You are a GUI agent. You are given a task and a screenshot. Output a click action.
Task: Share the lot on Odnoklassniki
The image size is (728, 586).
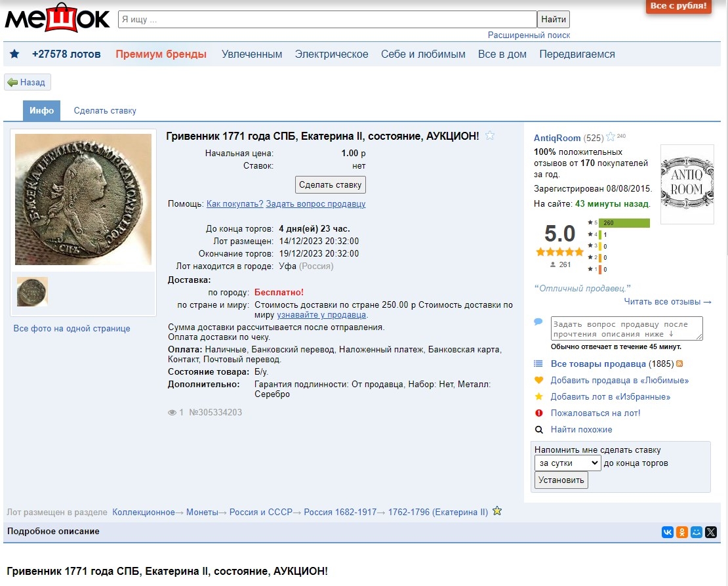(682, 532)
